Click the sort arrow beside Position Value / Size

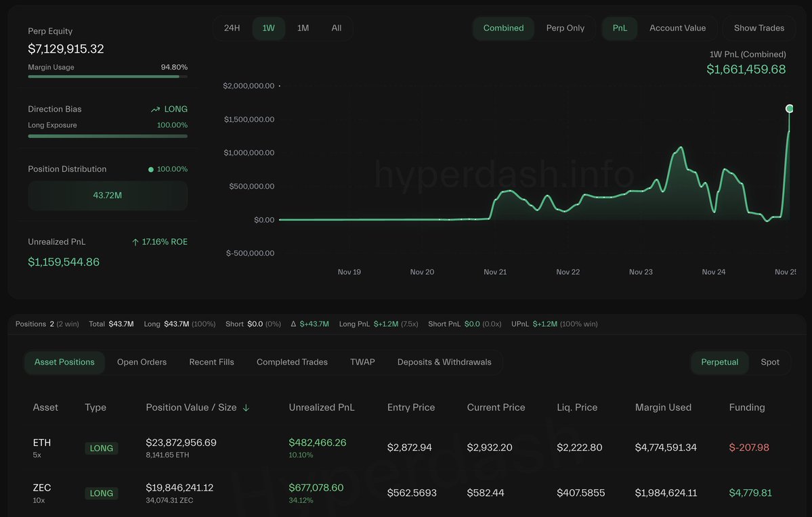pos(246,408)
